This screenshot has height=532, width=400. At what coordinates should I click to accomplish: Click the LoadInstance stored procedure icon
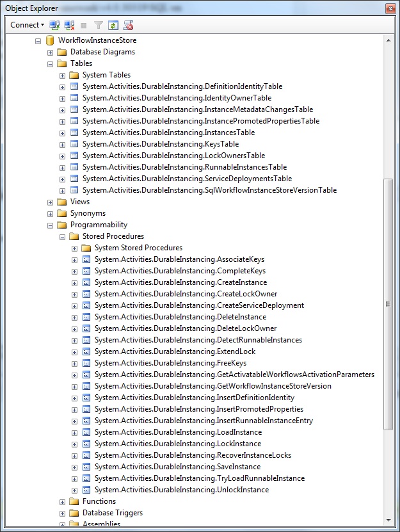click(86, 433)
